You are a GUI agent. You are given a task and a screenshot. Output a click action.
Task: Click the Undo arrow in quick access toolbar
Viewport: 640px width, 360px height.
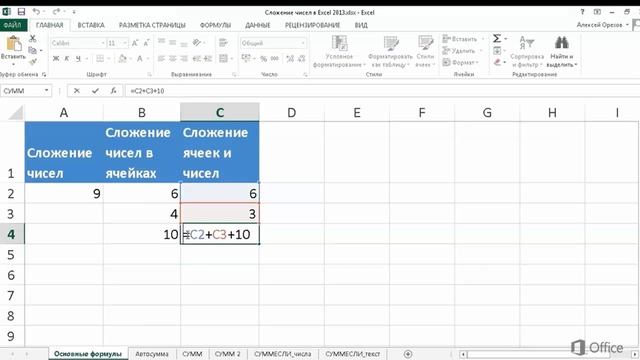[36, 12]
